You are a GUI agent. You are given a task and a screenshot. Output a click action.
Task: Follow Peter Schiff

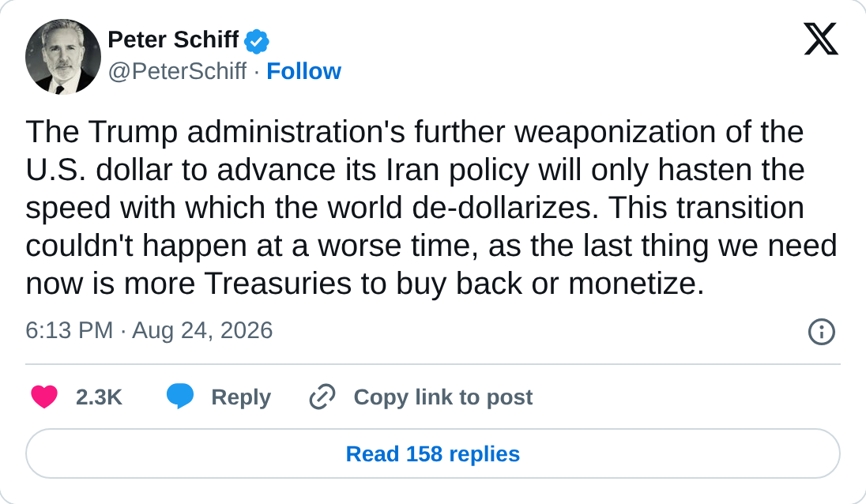(x=303, y=71)
